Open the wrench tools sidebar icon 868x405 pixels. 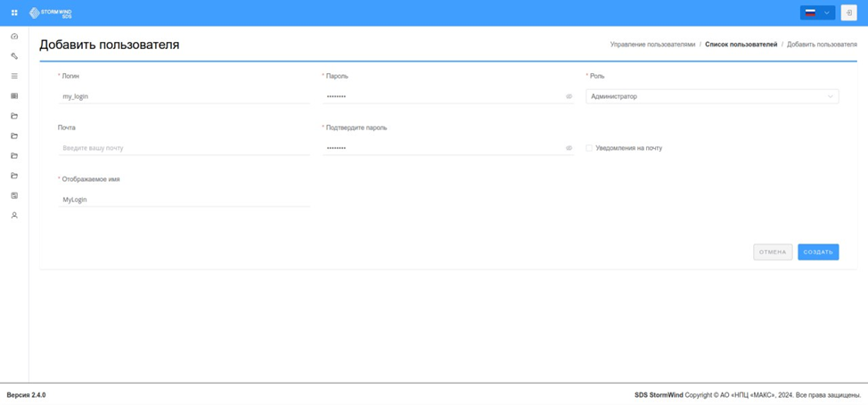click(x=14, y=56)
